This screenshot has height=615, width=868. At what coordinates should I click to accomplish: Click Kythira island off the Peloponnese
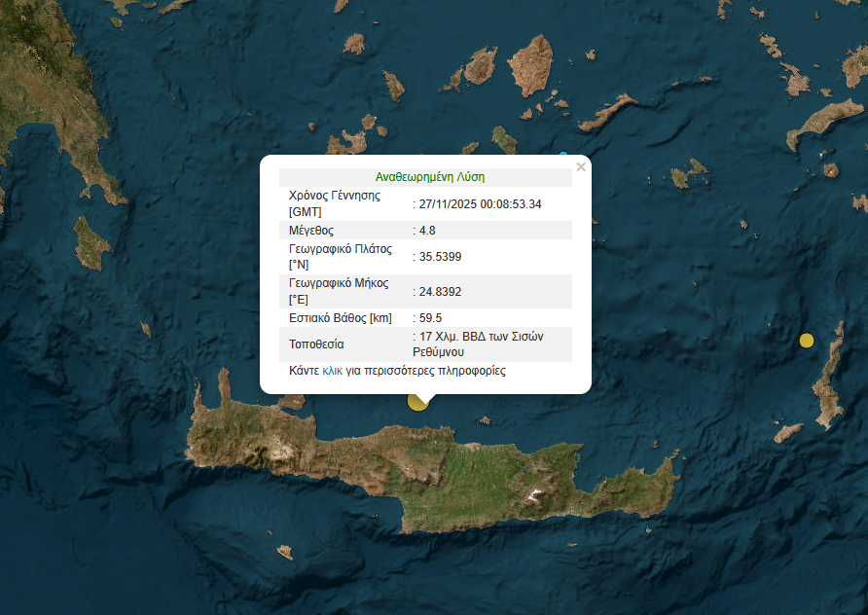pos(91,243)
